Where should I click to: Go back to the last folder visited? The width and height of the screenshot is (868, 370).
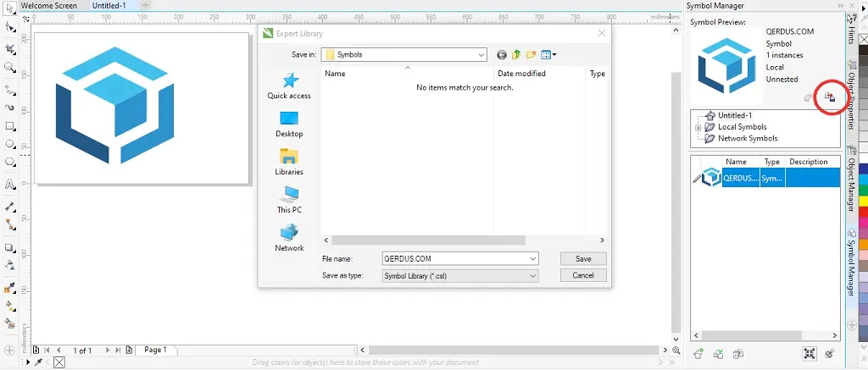pyautogui.click(x=502, y=55)
